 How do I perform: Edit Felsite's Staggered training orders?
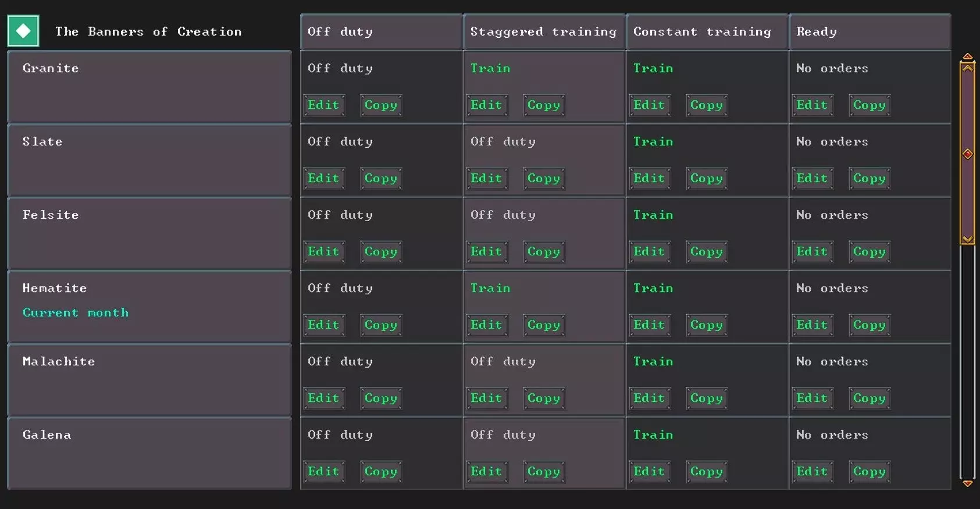click(486, 252)
